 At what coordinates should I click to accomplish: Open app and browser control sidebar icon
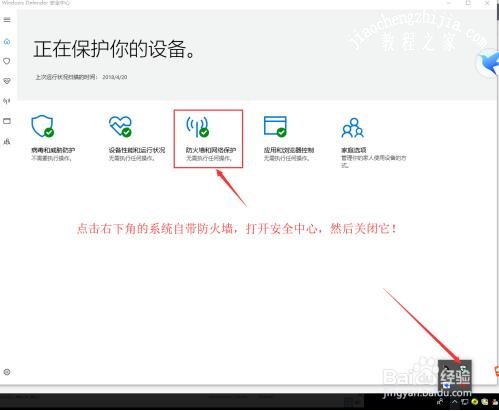pyautogui.click(x=7, y=121)
